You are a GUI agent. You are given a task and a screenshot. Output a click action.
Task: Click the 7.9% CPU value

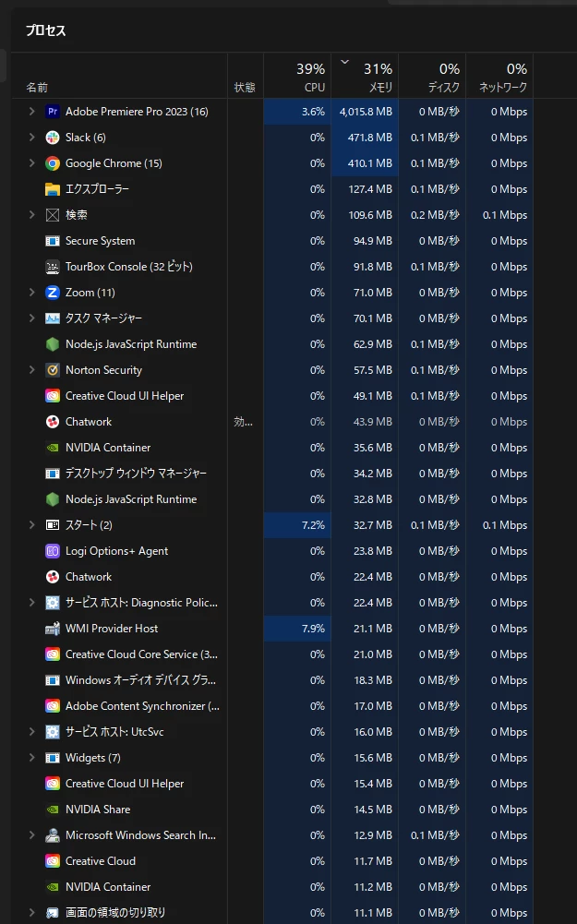pos(313,629)
